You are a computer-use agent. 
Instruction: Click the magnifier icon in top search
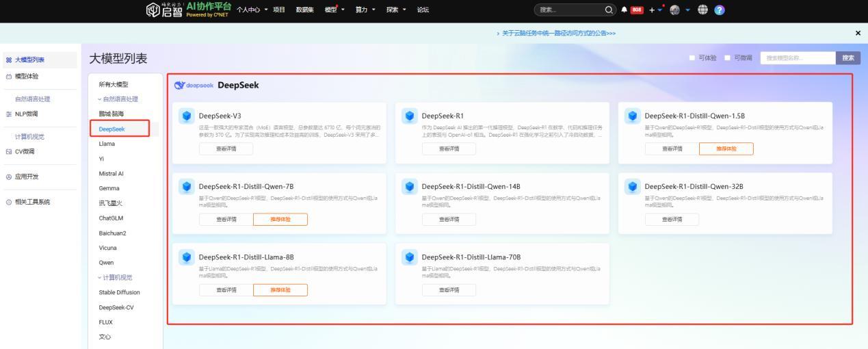click(x=606, y=10)
